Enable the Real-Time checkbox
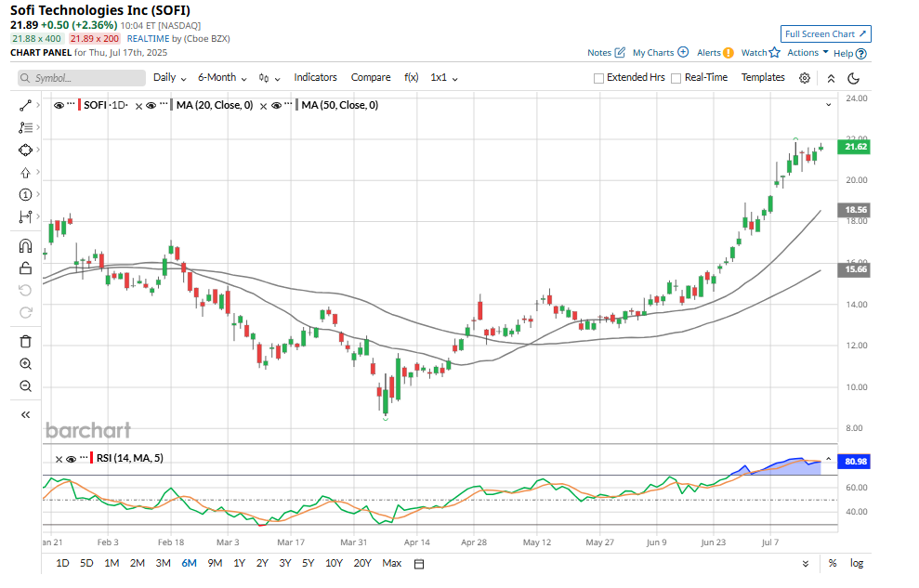This screenshot has width=919, height=588. tap(676, 78)
